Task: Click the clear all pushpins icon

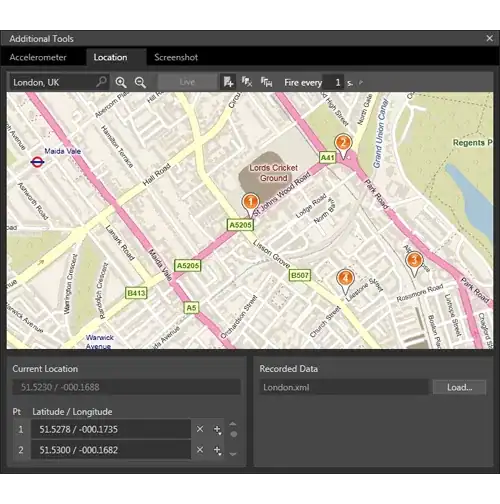Action: [x=247, y=82]
